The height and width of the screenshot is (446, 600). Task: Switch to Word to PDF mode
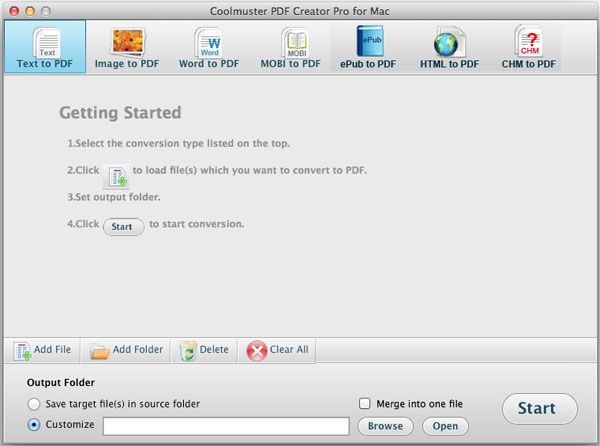pyautogui.click(x=209, y=47)
